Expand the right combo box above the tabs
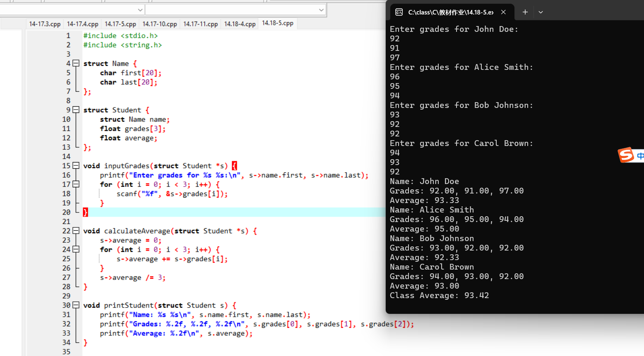 (x=321, y=10)
